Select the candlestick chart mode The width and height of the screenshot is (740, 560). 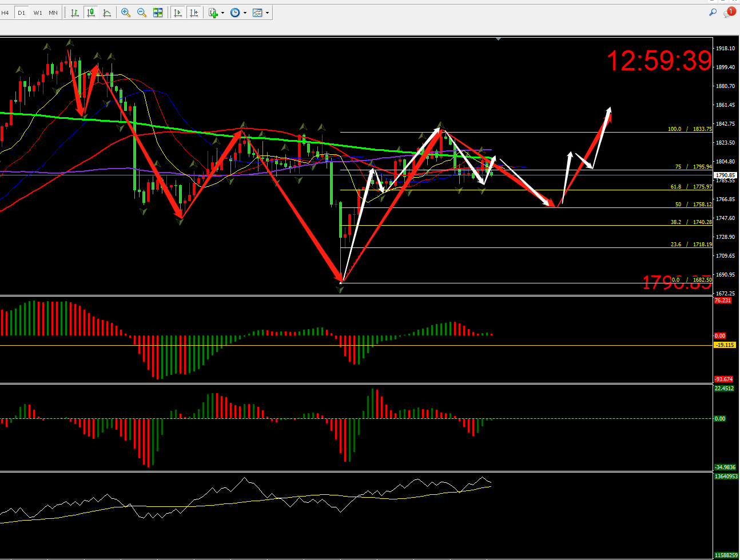[x=91, y=13]
